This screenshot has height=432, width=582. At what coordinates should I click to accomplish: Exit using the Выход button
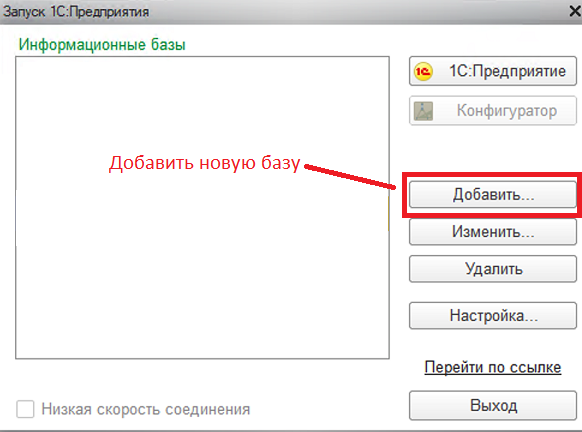point(493,405)
